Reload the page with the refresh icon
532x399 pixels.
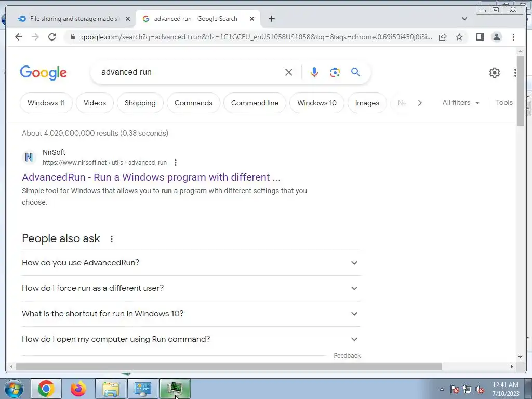pos(52,37)
